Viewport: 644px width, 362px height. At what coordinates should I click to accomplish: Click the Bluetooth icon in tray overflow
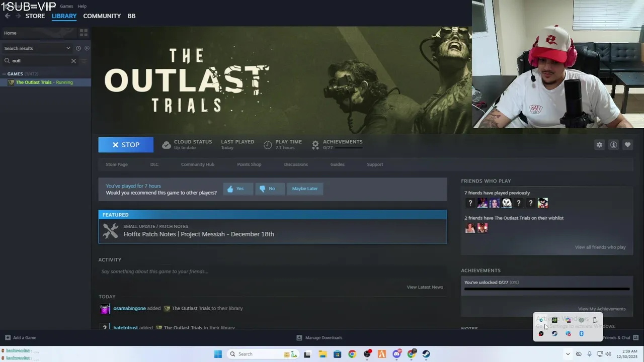pyautogui.click(x=581, y=333)
